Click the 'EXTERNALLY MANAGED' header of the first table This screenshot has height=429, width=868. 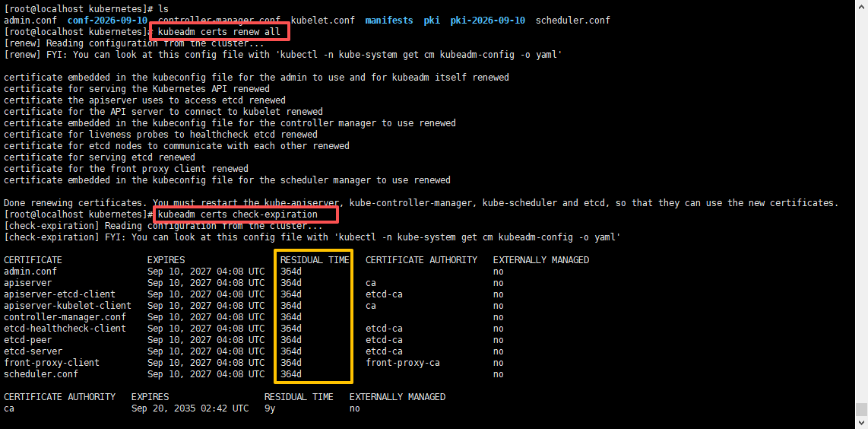click(x=540, y=260)
